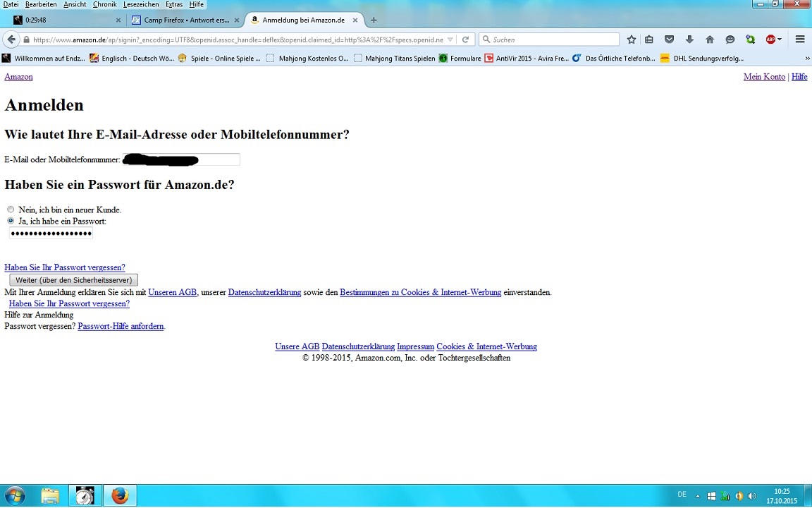
Task: Click the volume speaker tray icon
Action: click(753, 496)
